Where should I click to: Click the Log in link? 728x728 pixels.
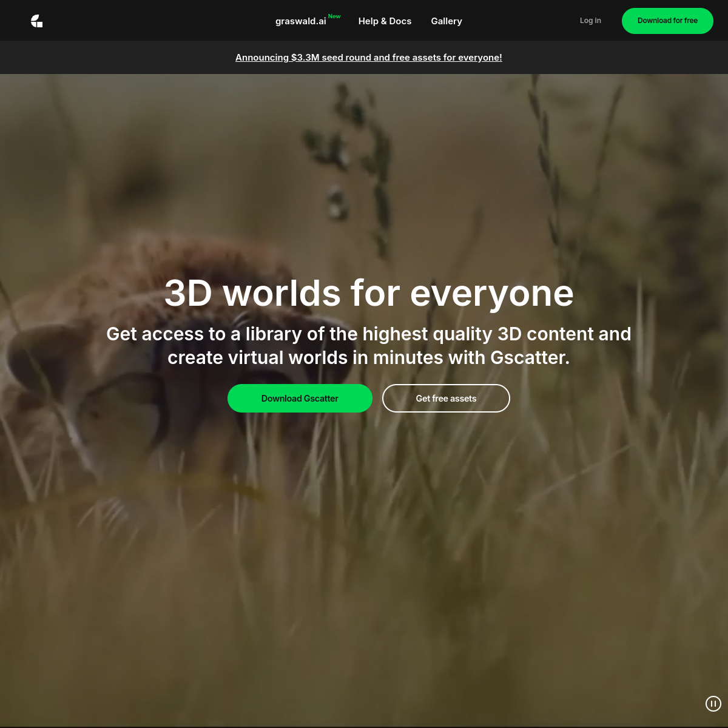click(x=590, y=21)
